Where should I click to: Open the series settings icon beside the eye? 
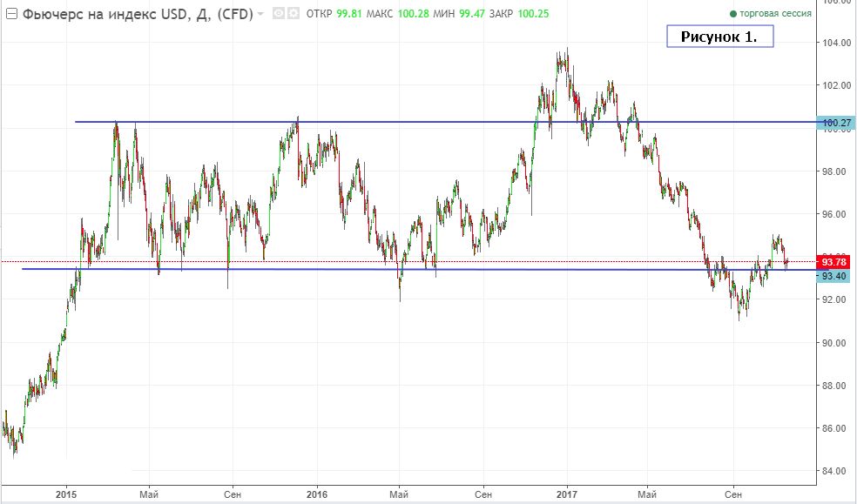tap(293, 14)
